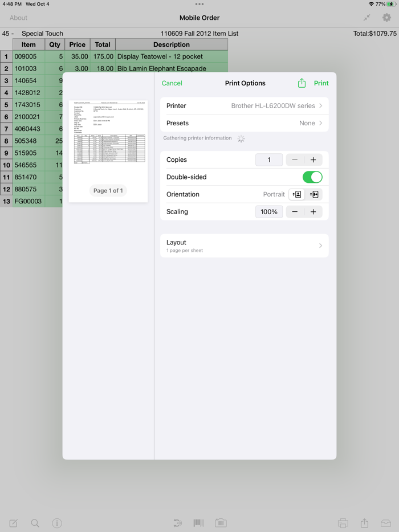Select row number 13 header
This screenshot has width=399, height=532.
(x=6, y=201)
